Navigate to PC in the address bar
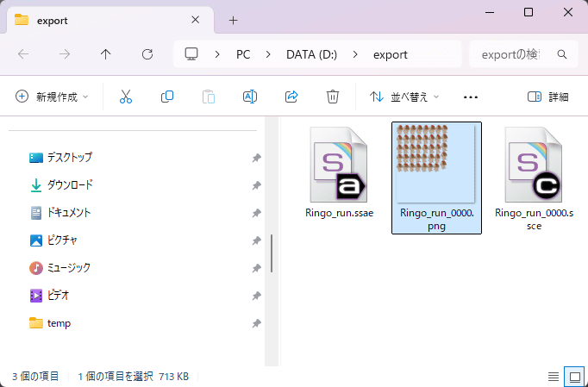 pyautogui.click(x=244, y=54)
